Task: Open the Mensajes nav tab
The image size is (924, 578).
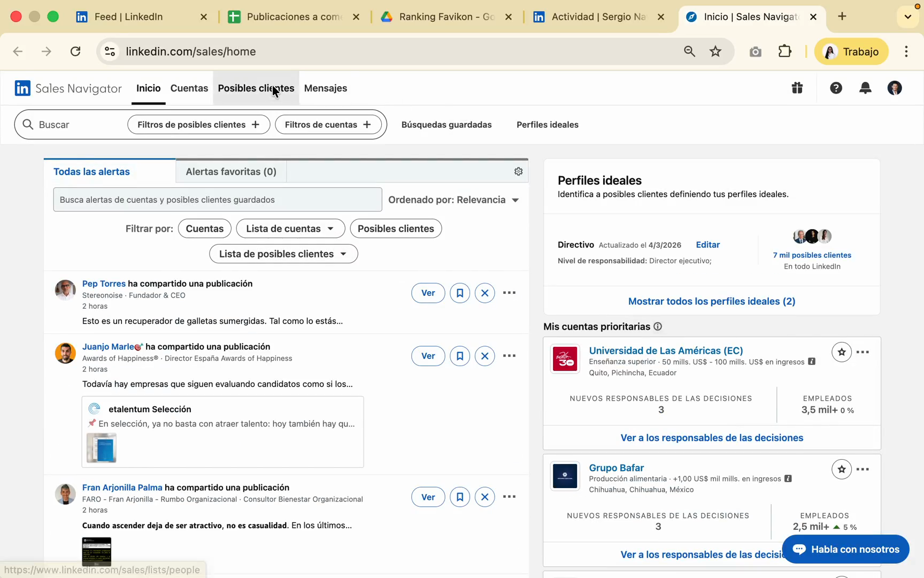Action: pos(326,88)
